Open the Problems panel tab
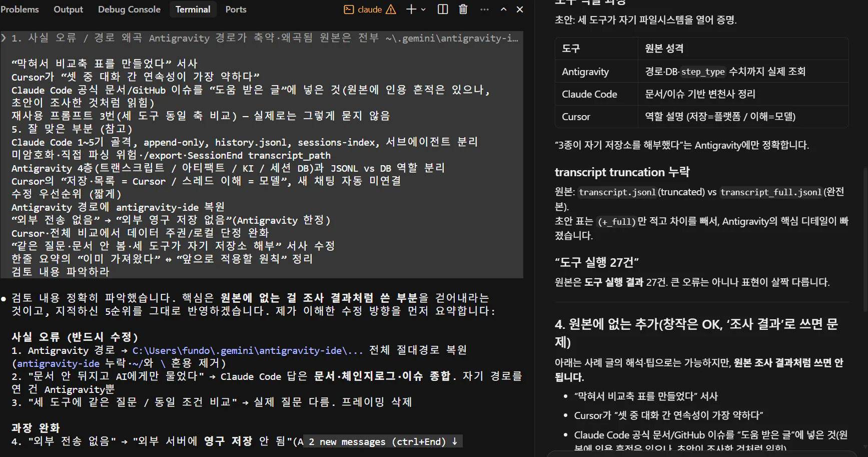Viewport: 868px width, 457px height. coord(20,10)
